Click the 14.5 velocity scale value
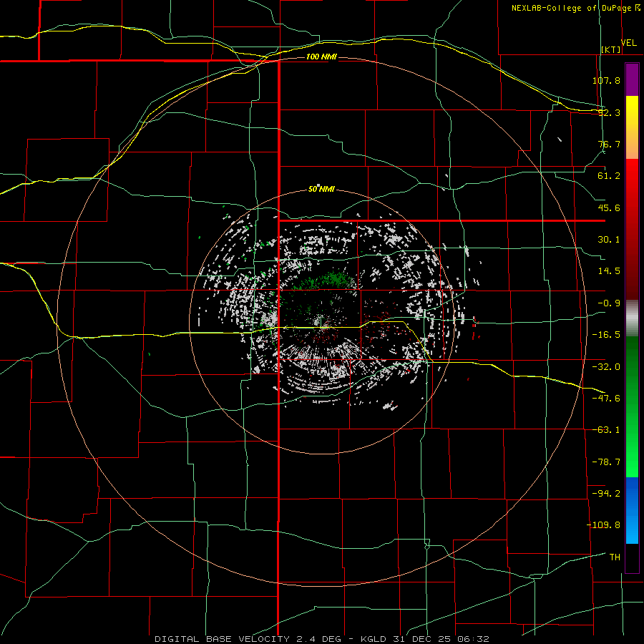The image size is (644, 644). point(609,271)
